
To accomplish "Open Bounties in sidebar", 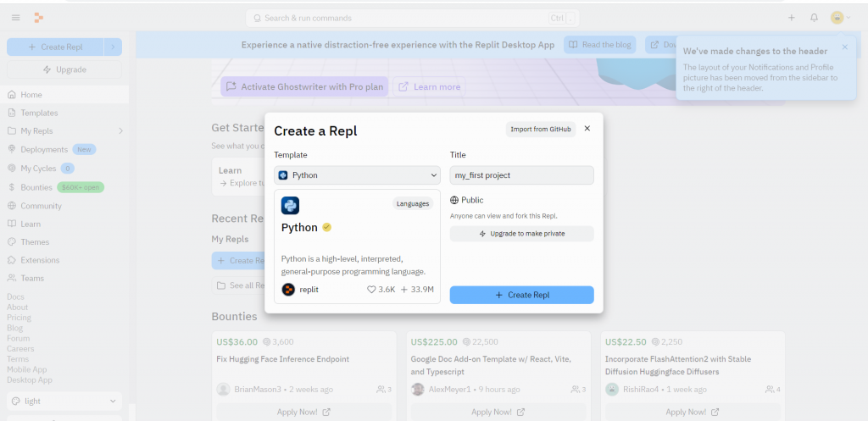I will click(36, 187).
